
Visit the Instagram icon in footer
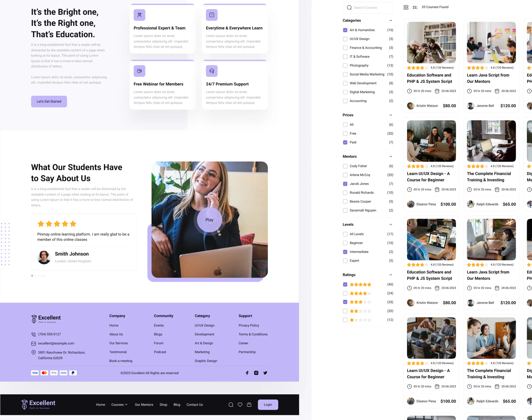256,373
